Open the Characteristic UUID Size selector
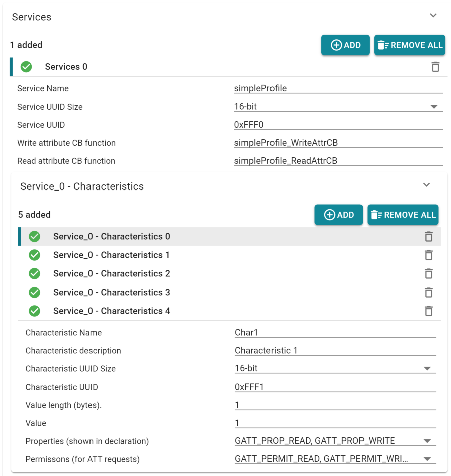 [428, 368]
